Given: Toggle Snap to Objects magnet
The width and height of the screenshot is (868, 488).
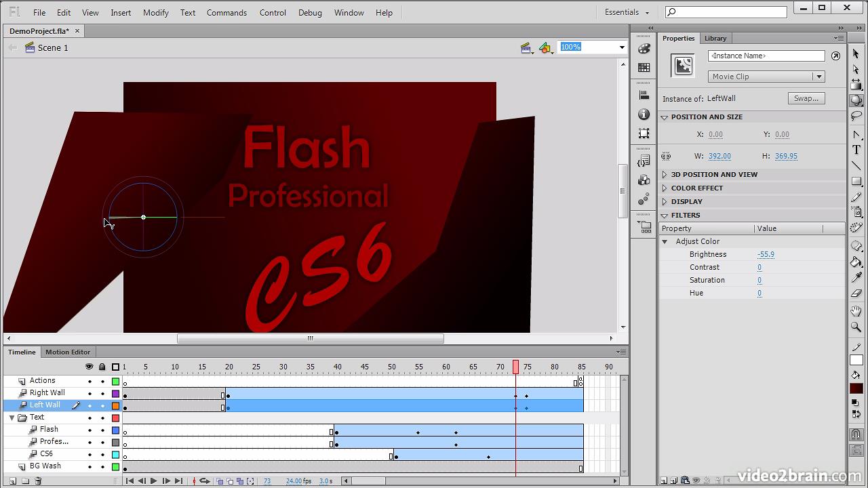Looking at the screenshot, I should 856,434.
